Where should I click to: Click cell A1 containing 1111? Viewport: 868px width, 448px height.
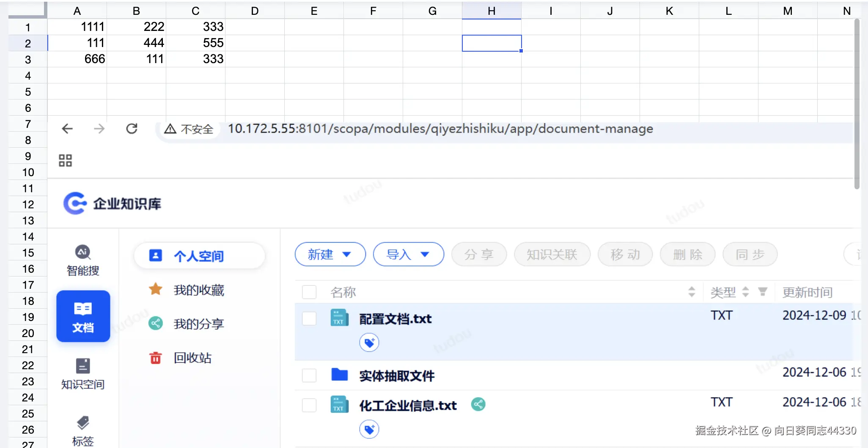[77, 27]
